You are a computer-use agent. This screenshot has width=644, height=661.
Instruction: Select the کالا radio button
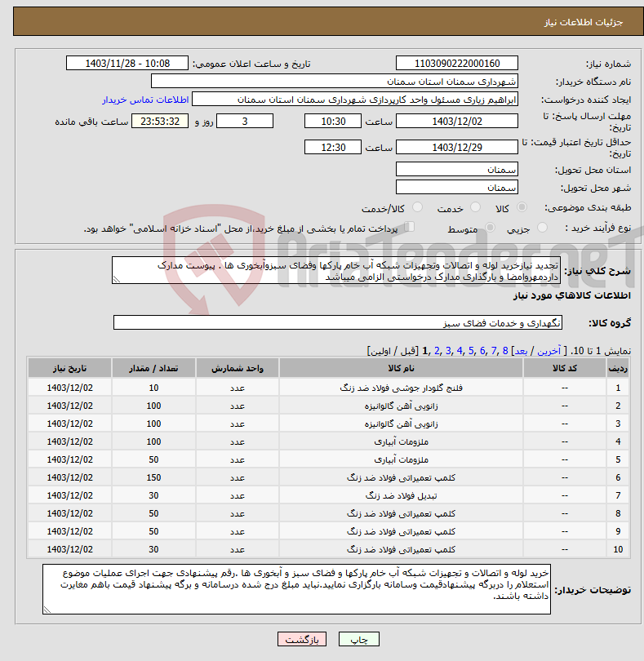pos(522,207)
